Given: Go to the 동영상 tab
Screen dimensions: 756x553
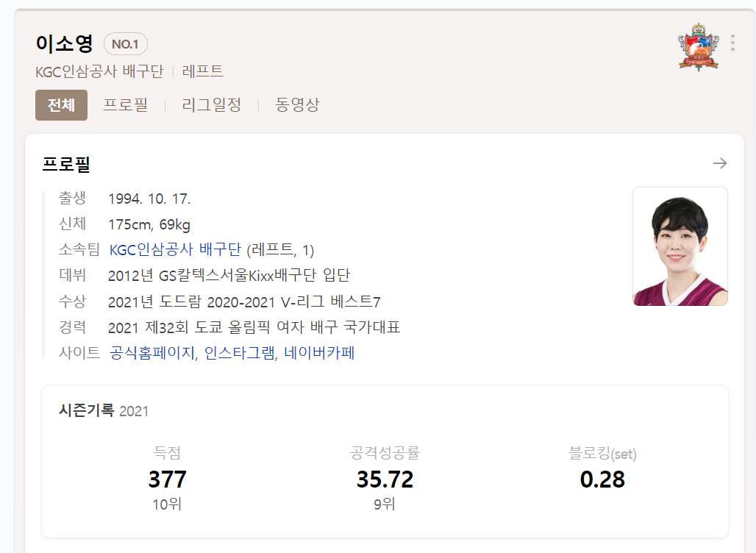Looking at the screenshot, I should 297,104.
